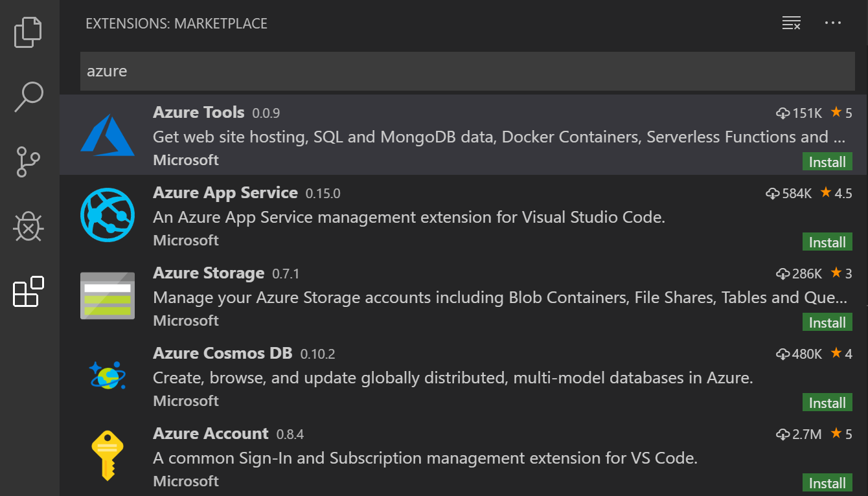Click the 480K download count

pos(807,354)
